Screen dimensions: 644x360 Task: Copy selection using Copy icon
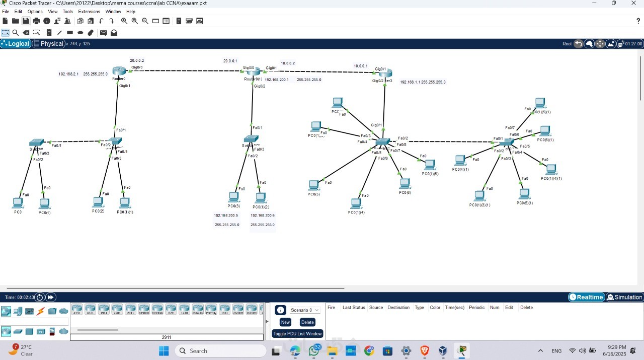[80, 21]
